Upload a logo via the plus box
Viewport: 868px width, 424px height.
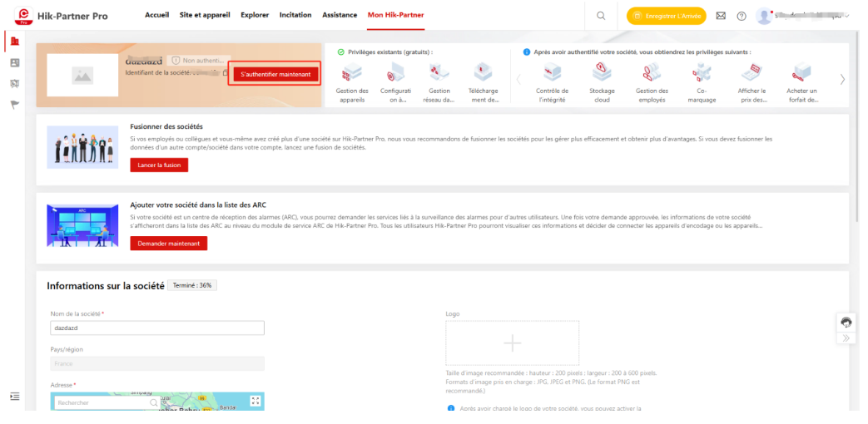coord(513,343)
